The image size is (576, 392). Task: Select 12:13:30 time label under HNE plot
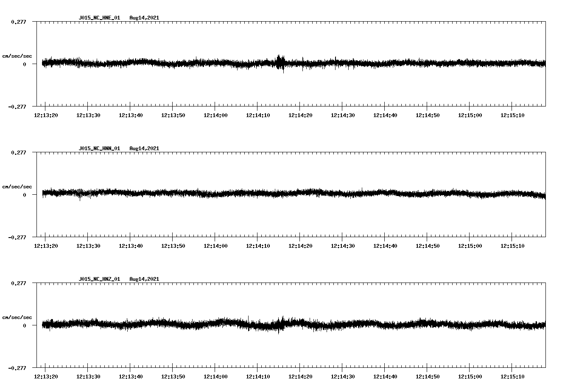(x=88, y=115)
